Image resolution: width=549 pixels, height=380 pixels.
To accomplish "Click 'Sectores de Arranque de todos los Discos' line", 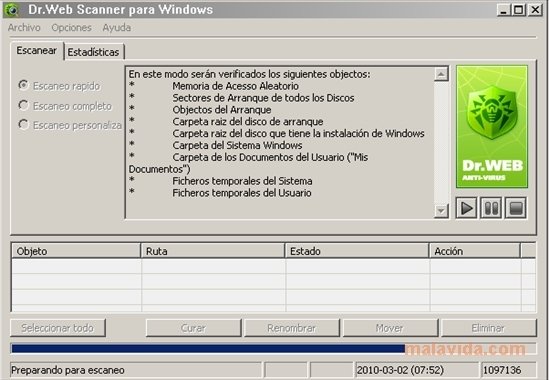I will 263,98.
